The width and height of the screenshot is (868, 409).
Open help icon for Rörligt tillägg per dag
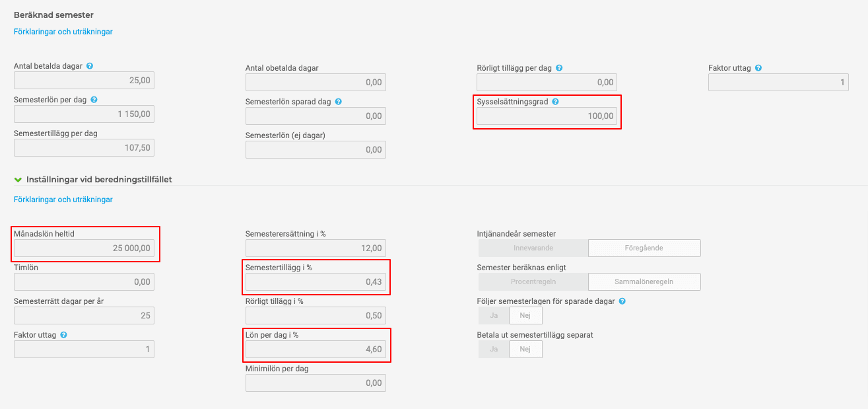coord(559,68)
